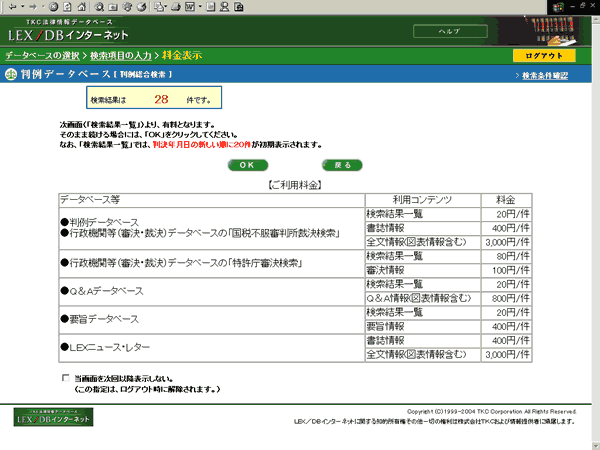
Task: Open the Forward button history dropdown arrow
Action: 43,7
